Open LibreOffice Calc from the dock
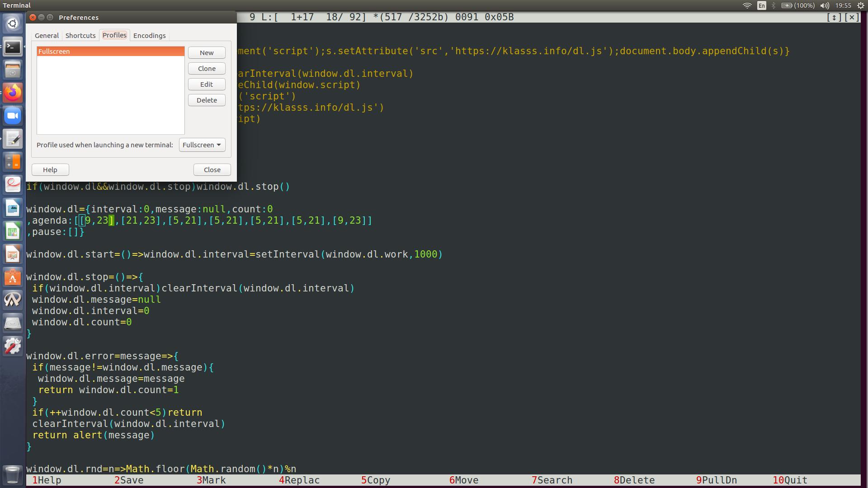This screenshot has height=488, width=868. (x=13, y=232)
